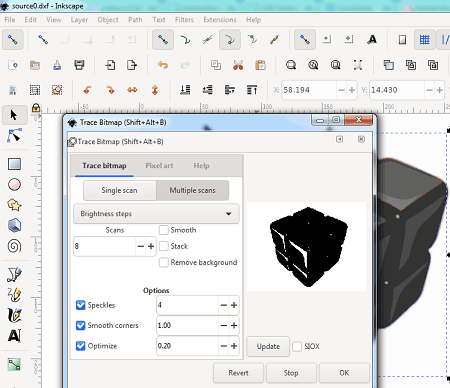Increase Optimize value with plus

point(234,346)
